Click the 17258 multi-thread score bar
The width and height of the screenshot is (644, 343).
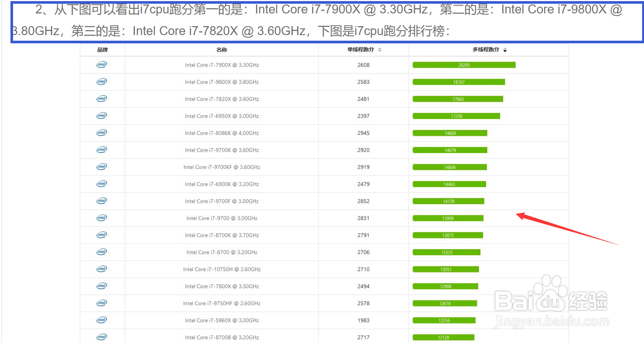[x=456, y=116]
